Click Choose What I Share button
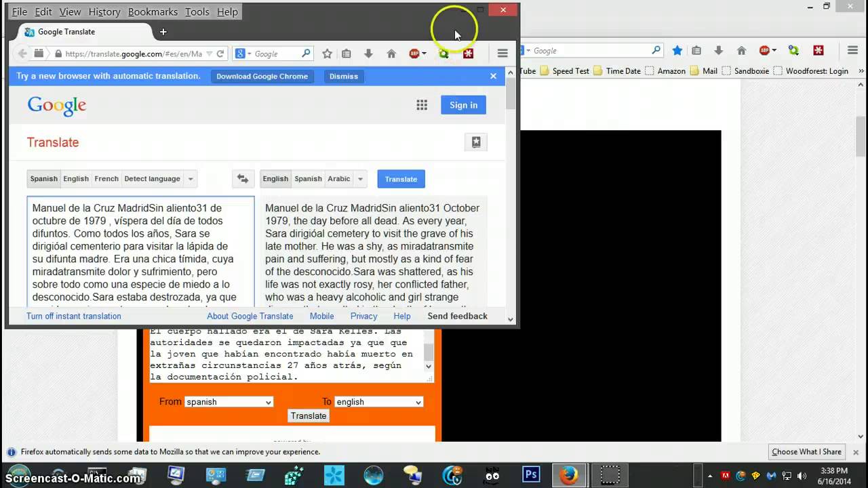Image resolution: width=868 pixels, height=488 pixels. coord(806,452)
